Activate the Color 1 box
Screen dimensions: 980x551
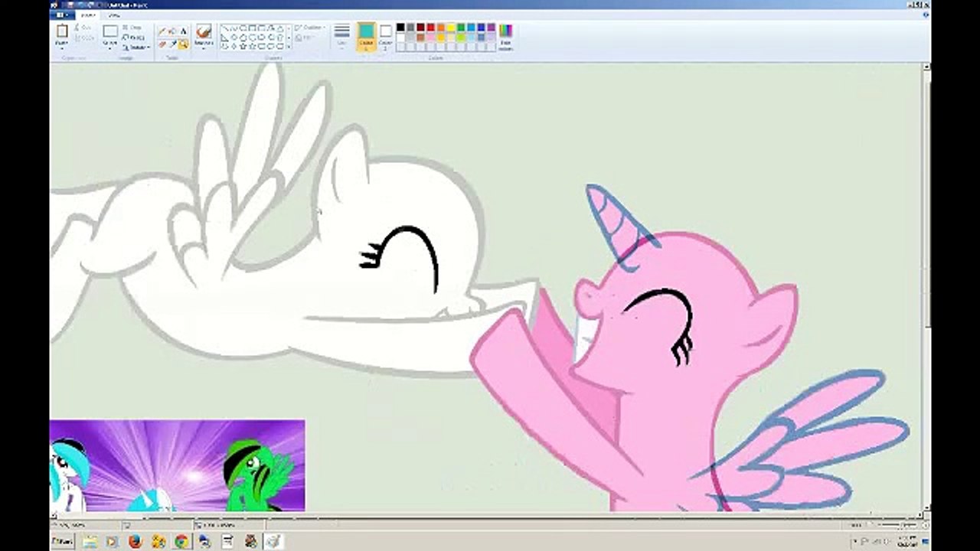pyautogui.click(x=366, y=36)
